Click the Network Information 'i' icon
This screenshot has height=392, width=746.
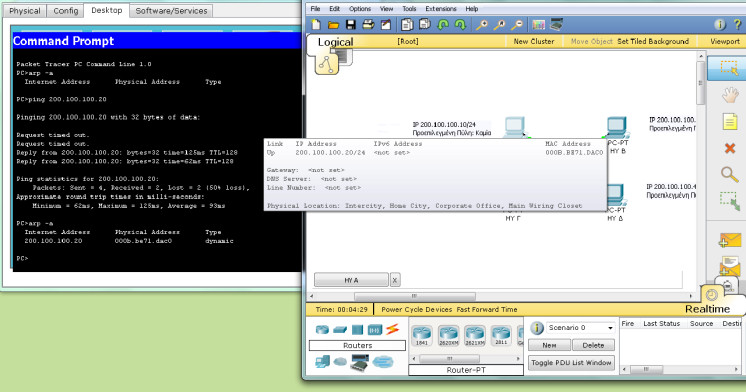coord(720,25)
